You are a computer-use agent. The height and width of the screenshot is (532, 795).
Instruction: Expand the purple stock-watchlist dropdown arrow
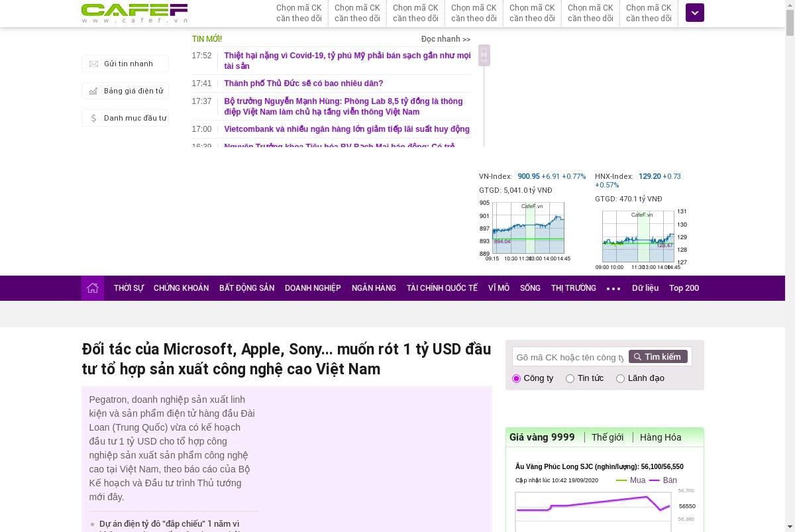tap(695, 13)
